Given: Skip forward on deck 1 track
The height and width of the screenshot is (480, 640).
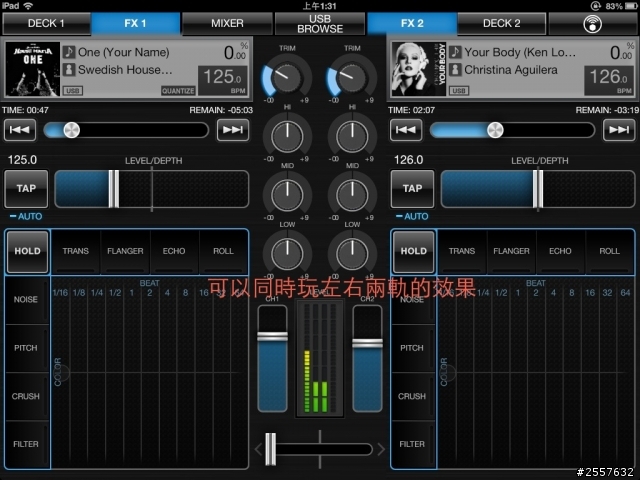Looking at the screenshot, I should point(233,130).
